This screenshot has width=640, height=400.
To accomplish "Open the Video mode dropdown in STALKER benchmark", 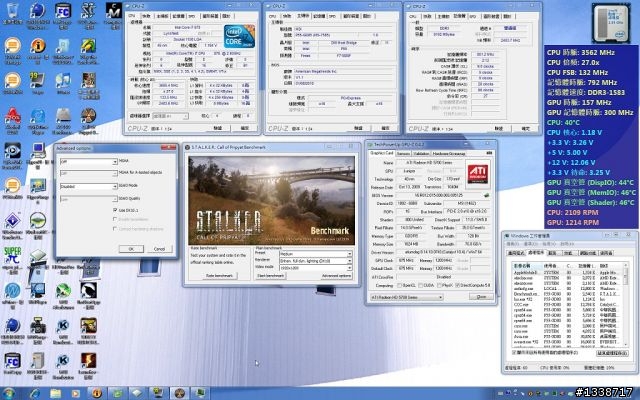I will point(316,268).
